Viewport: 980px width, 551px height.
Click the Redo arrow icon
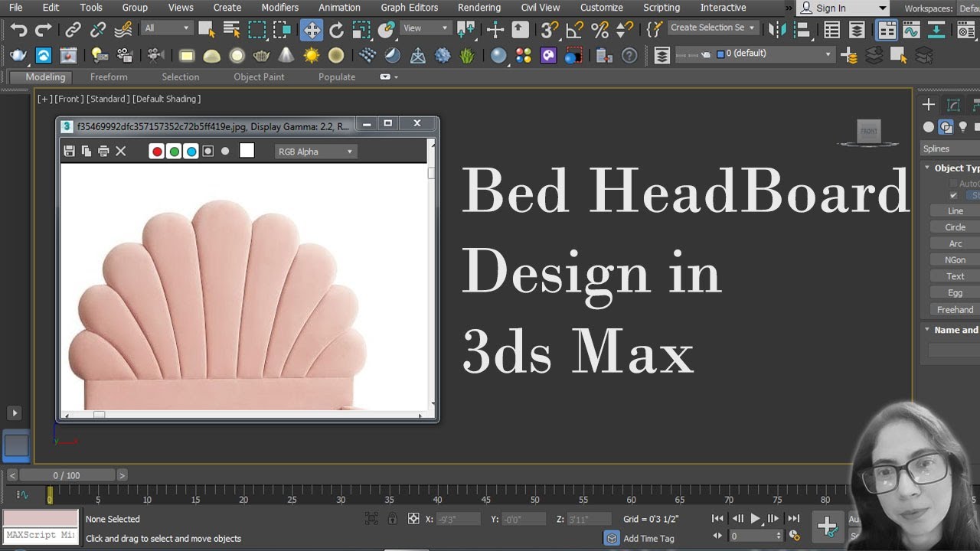click(44, 30)
